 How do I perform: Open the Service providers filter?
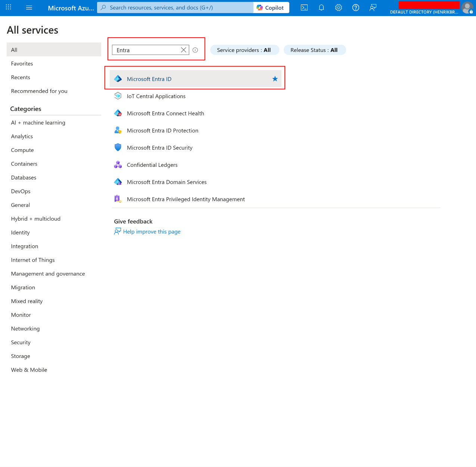pos(245,50)
